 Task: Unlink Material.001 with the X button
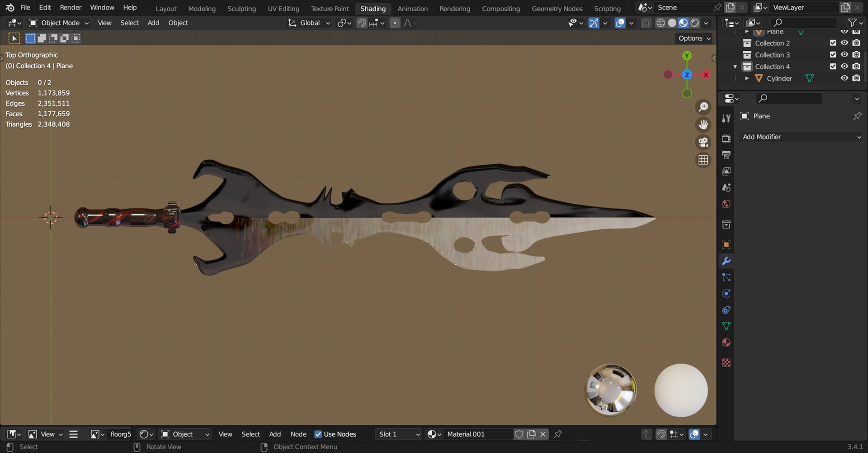[543, 434]
